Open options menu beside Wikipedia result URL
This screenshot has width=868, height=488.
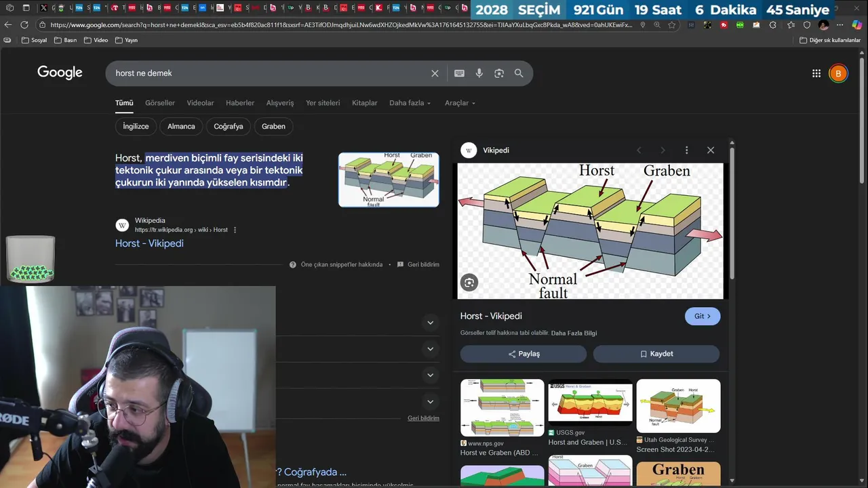[x=235, y=230]
